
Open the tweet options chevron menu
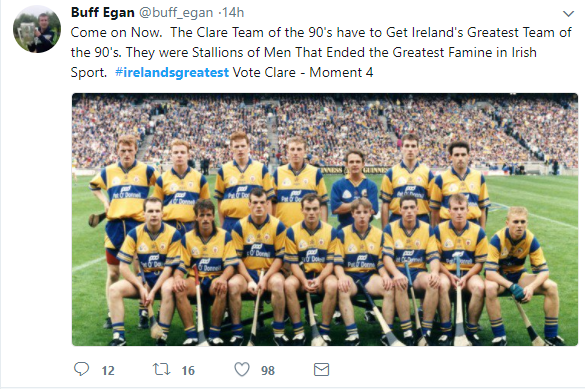pos(568,14)
